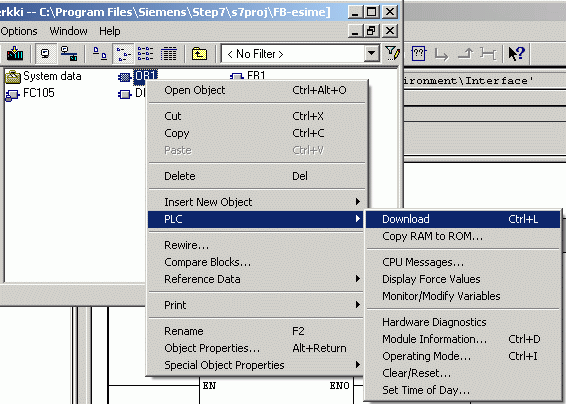Toggle the Online view toolbar icon
The height and width of the screenshot is (404, 566).
[46, 54]
